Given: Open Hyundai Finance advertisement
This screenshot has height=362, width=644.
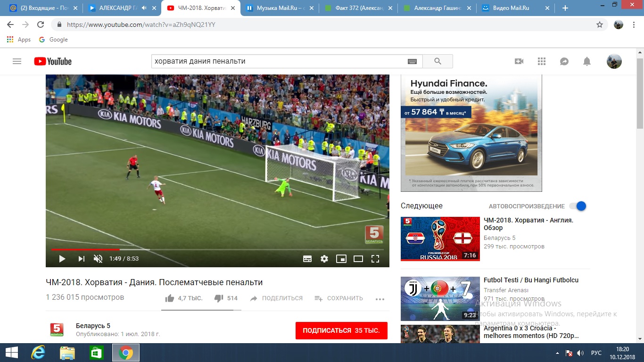Looking at the screenshot, I should pos(471,133).
